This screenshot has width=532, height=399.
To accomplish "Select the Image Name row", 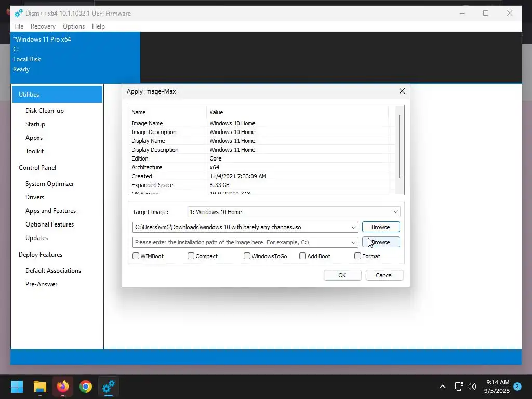I will click(262, 123).
